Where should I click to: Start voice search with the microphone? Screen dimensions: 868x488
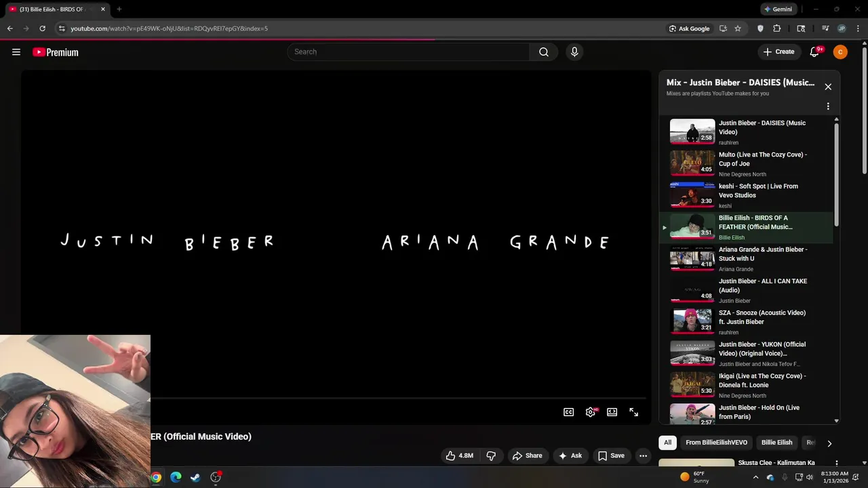[574, 52]
